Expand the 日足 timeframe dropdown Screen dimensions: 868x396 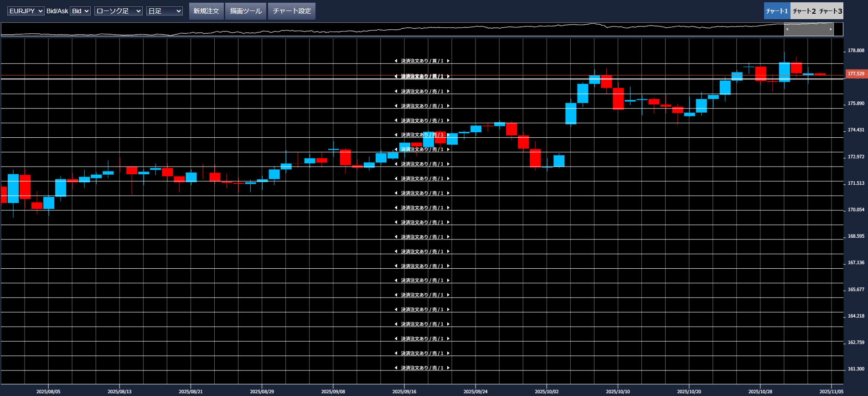point(164,11)
